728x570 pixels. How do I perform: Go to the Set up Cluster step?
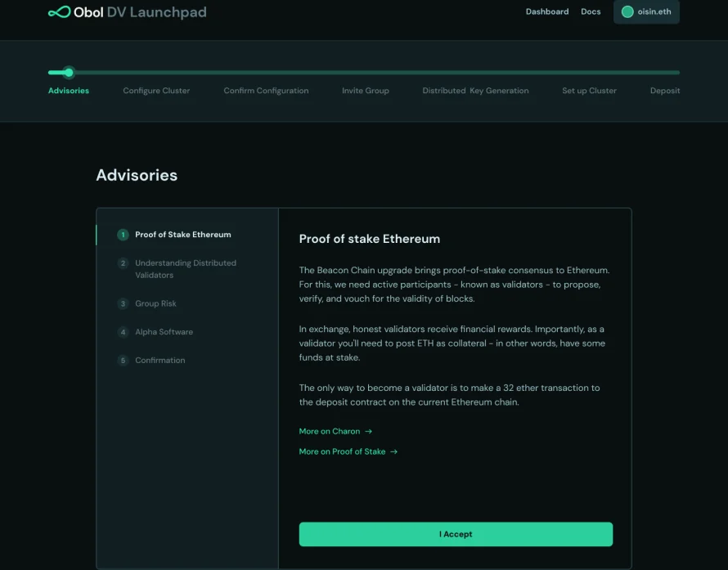coord(589,91)
